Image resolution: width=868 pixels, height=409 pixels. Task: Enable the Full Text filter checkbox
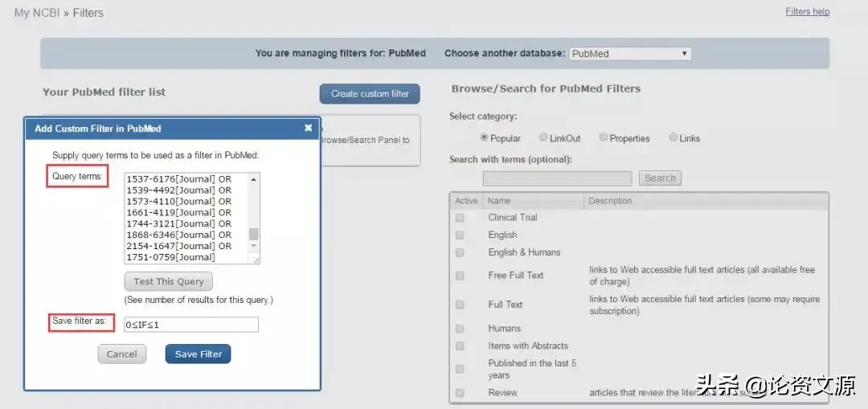460,305
